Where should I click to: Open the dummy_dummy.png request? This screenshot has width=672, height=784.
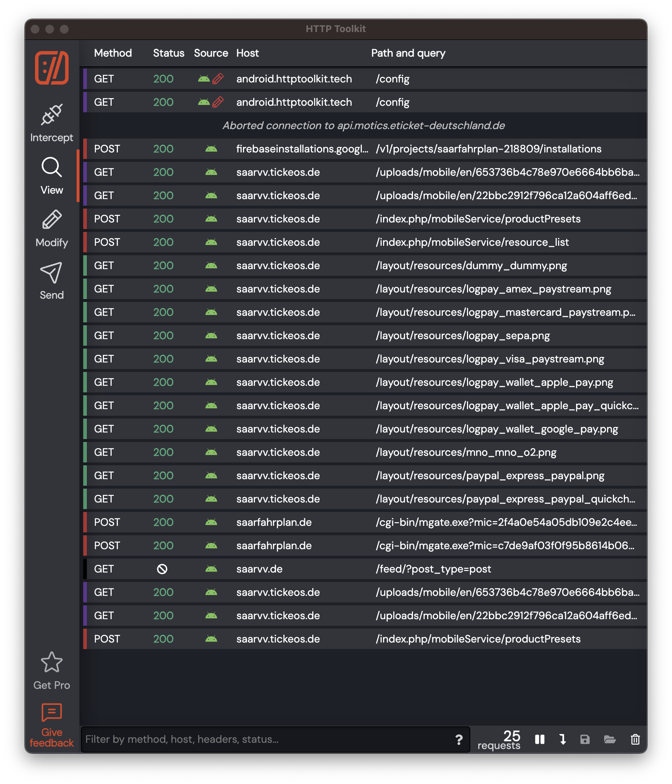[x=365, y=265]
